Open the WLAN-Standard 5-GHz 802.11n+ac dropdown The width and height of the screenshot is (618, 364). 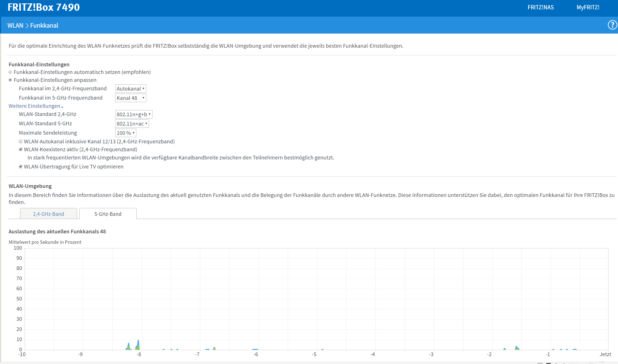(x=132, y=124)
